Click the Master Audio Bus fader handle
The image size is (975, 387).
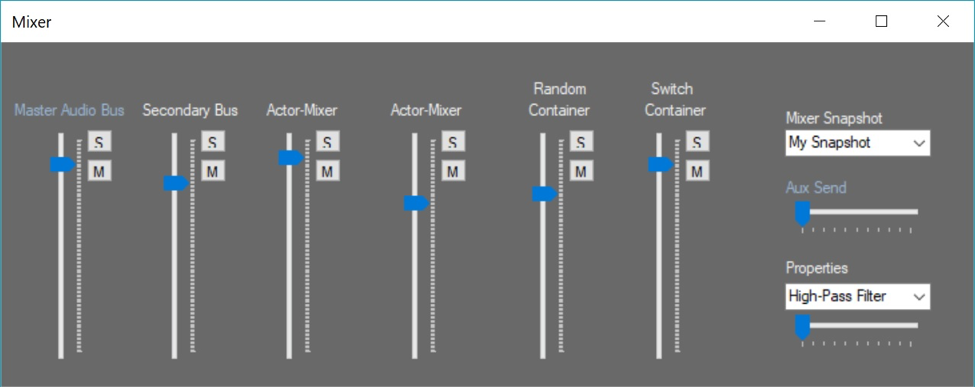pos(63,164)
